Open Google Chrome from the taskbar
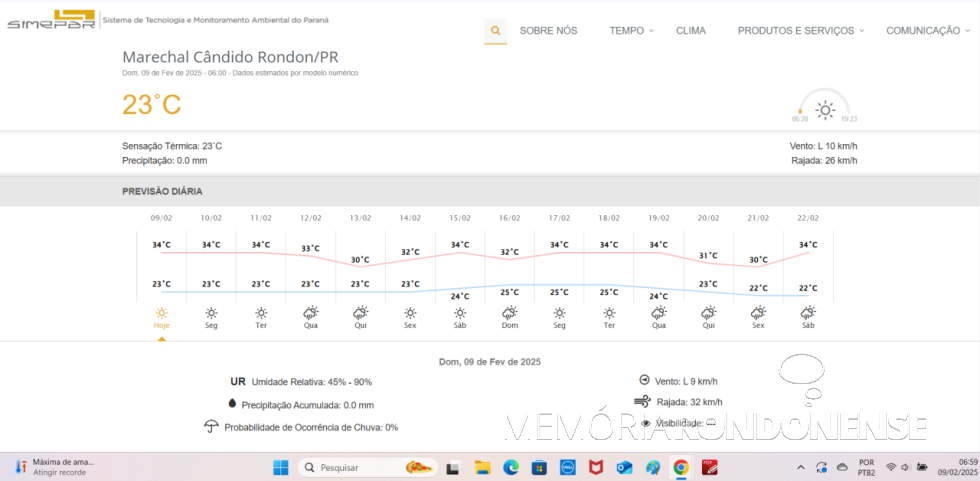 [x=681, y=467]
